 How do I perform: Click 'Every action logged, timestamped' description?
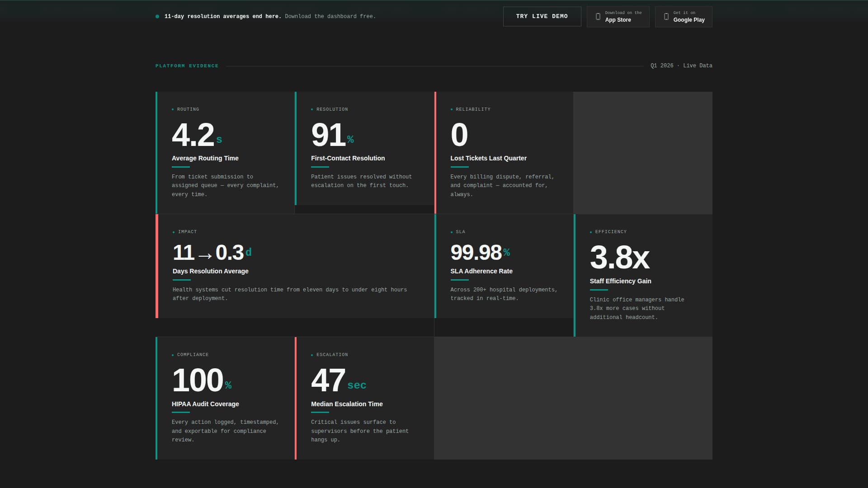(225, 431)
